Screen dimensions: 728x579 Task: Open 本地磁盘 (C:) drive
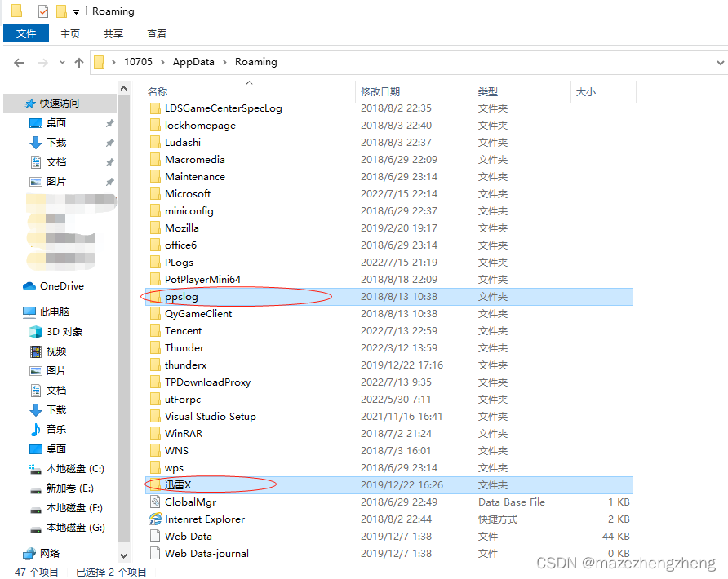(75, 469)
